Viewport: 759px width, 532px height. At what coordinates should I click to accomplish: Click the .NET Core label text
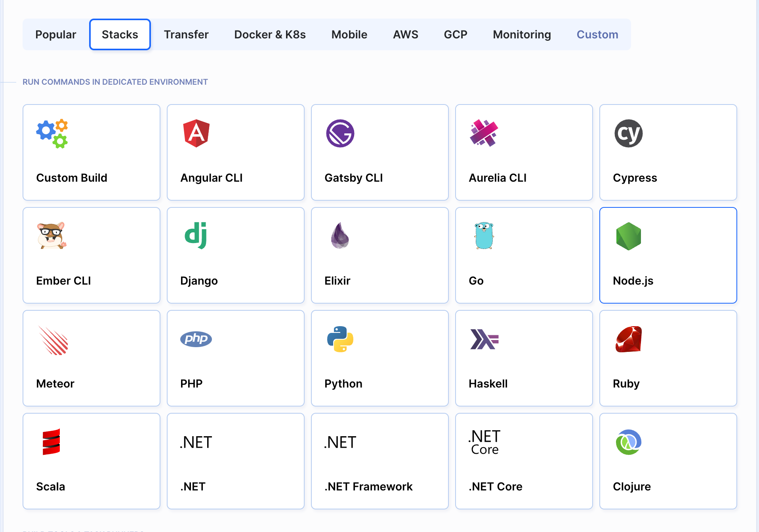coord(496,486)
